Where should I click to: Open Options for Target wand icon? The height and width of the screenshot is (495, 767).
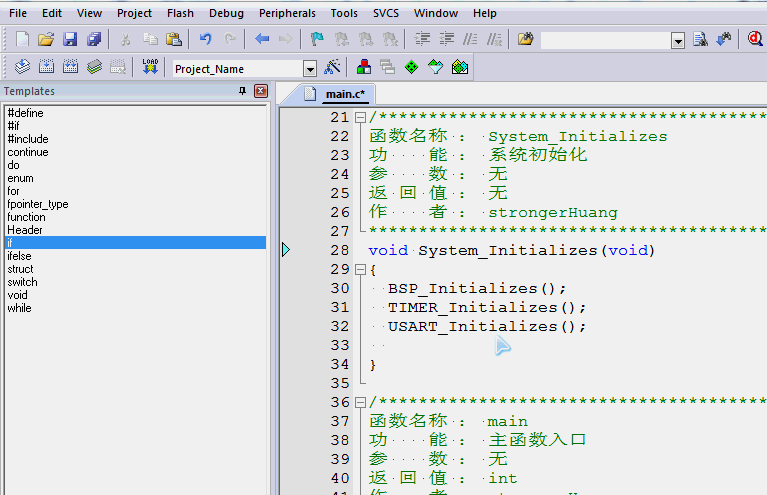coord(333,67)
